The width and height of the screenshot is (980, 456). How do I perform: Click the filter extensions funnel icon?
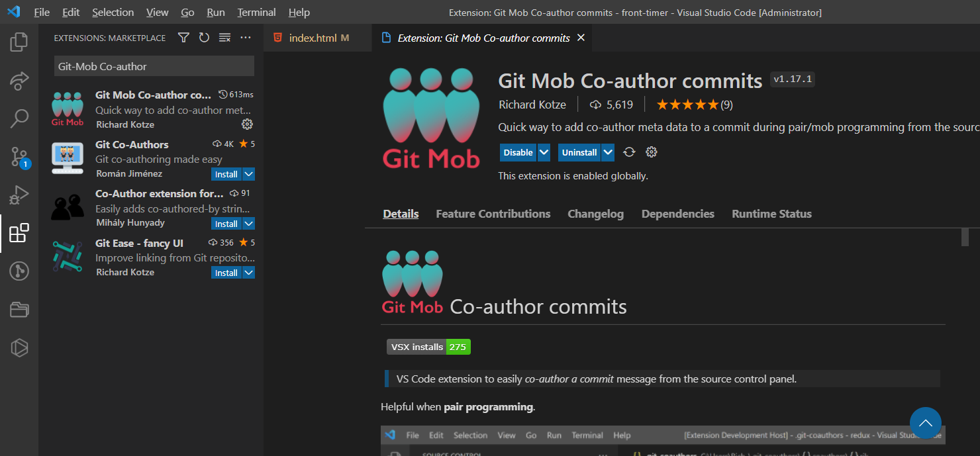point(183,38)
